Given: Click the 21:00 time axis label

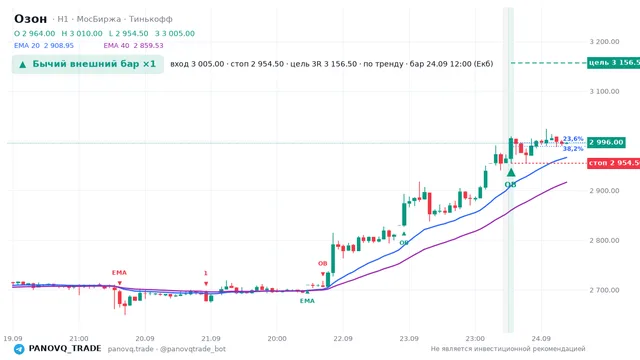Looking at the screenshot, I should 79,339.
